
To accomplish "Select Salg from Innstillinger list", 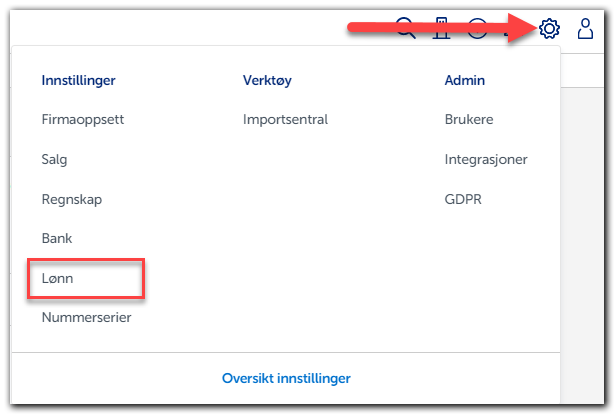I will [x=55, y=159].
